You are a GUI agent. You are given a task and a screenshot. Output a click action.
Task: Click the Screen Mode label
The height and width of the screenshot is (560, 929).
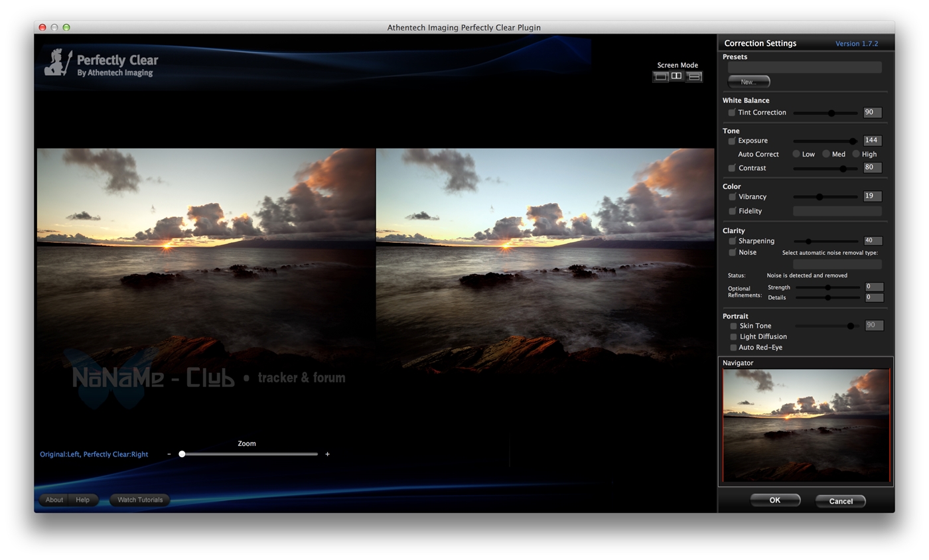click(678, 65)
